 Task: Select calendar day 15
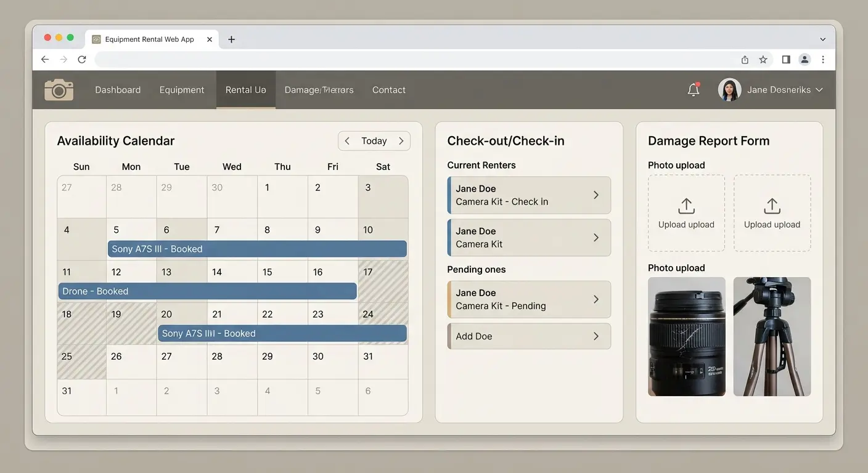pos(282,281)
